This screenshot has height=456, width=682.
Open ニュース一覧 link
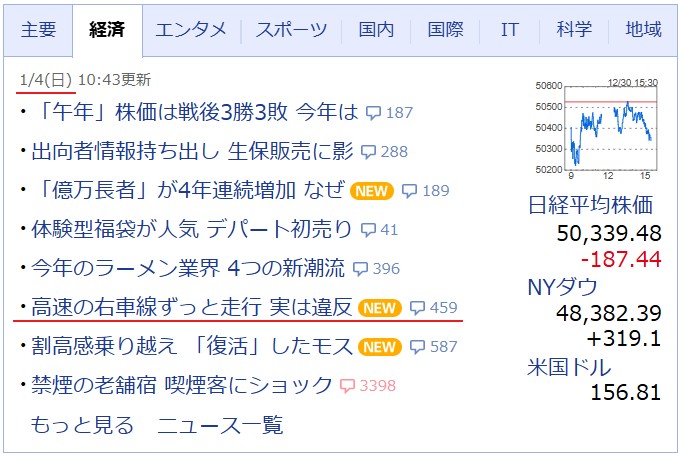point(220,425)
